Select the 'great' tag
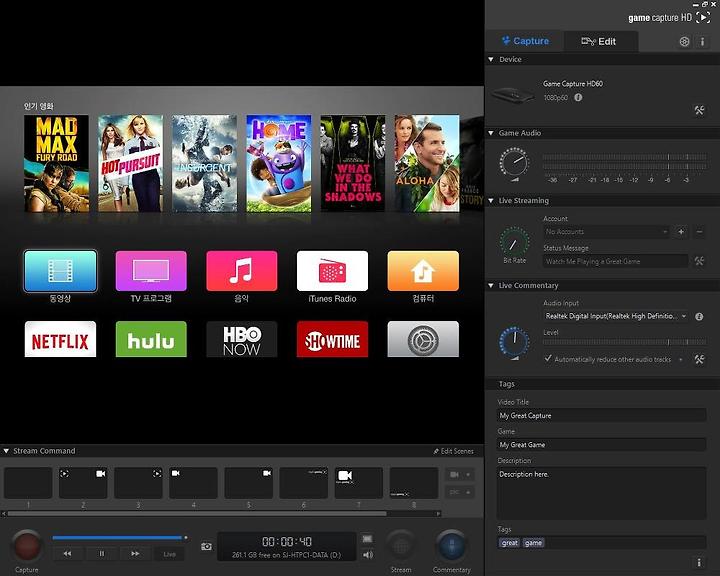 (510, 543)
